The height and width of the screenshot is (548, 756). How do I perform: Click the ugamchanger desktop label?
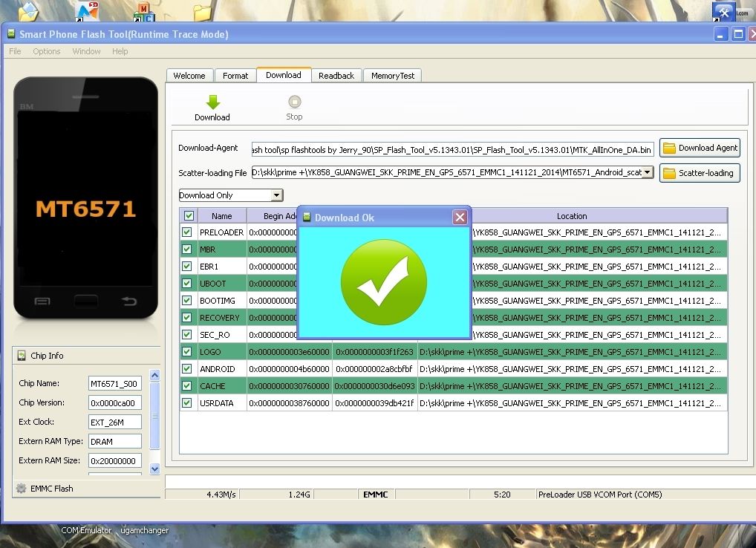[145, 530]
